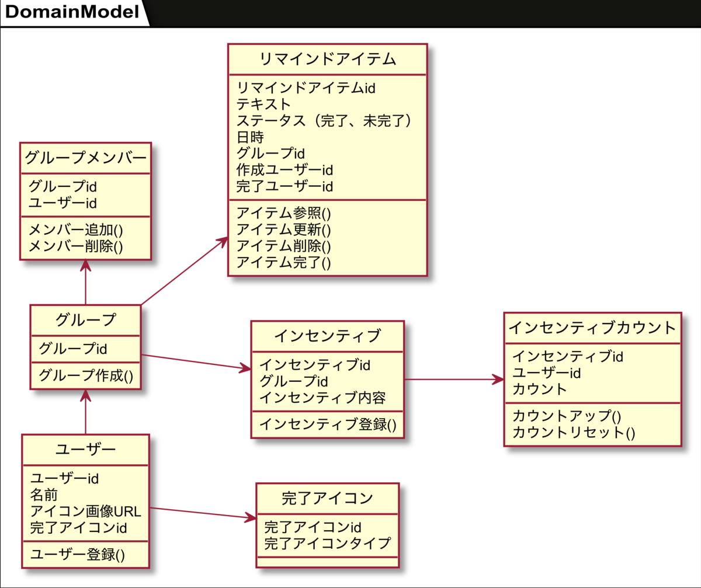The height and width of the screenshot is (588, 701).
Task: Click ユーザーid in グループメンバー class
Action: click(63, 203)
